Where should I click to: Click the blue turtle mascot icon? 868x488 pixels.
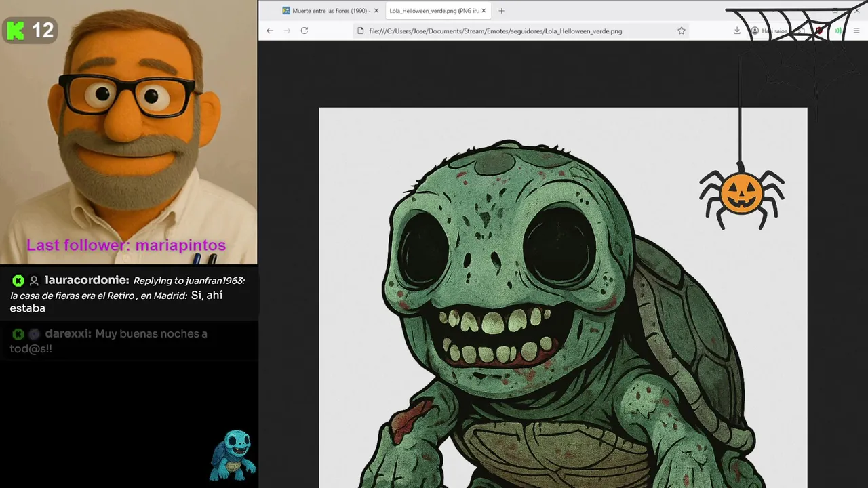click(x=234, y=455)
